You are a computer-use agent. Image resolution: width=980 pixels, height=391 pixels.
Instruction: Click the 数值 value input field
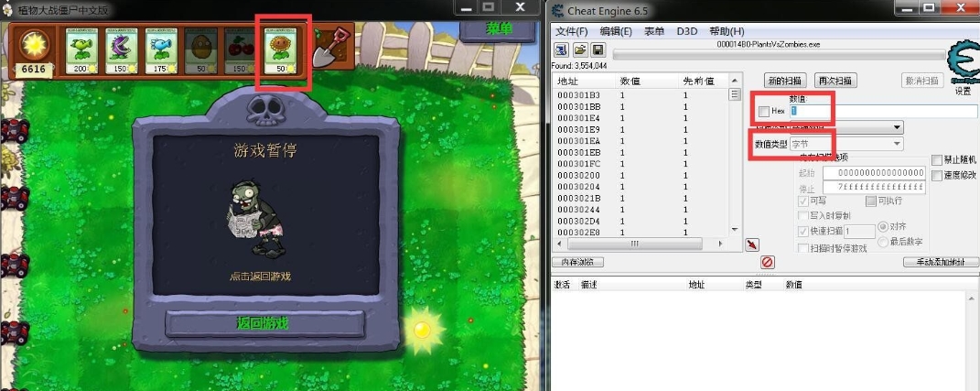pyautogui.click(x=884, y=112)
